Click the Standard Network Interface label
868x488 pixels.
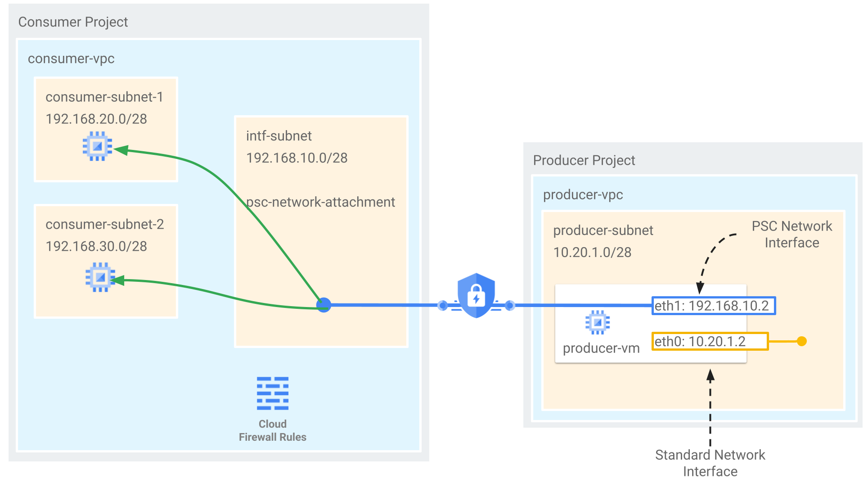pos(710,463)
